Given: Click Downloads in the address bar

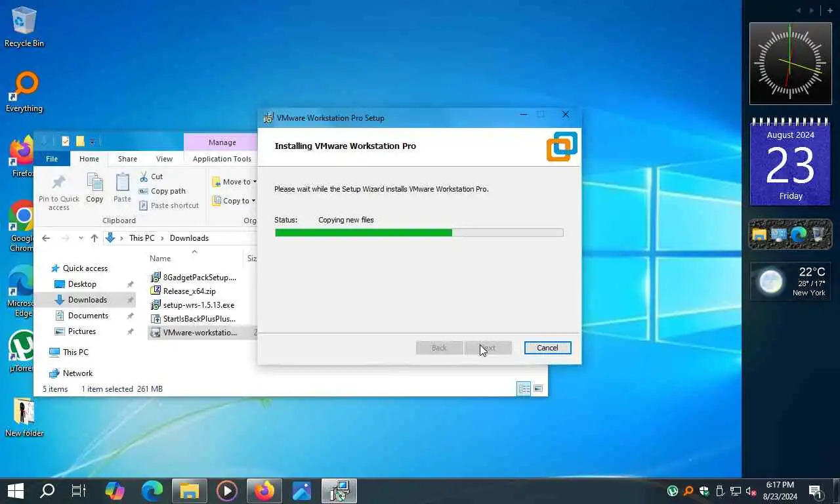Looking at the screenshot, I should pos(189,238).
